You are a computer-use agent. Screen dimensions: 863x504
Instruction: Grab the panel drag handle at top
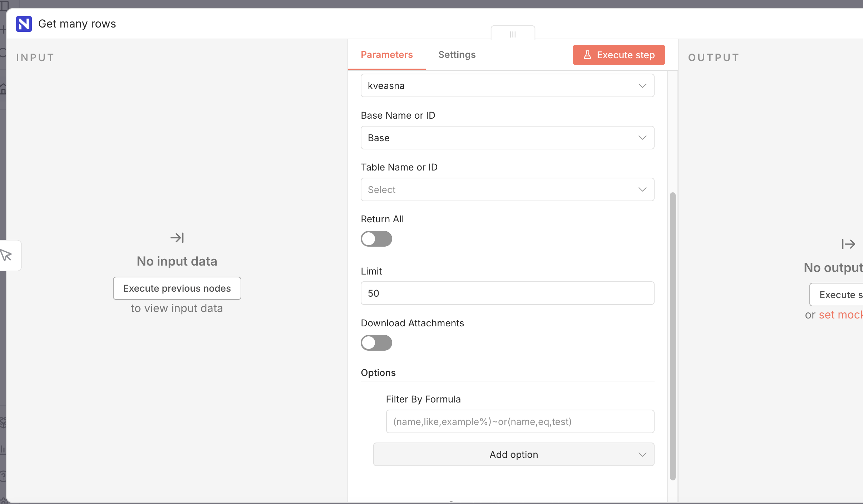coord(513,34)
